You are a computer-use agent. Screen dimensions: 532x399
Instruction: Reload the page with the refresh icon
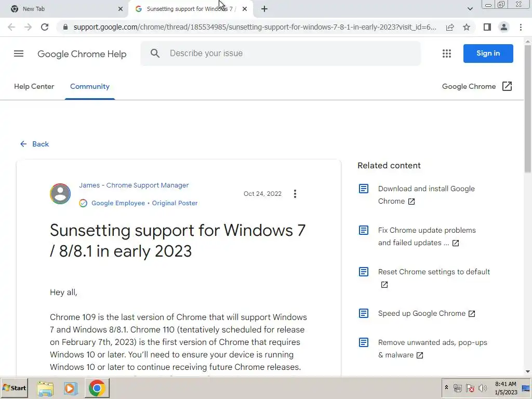45,27
